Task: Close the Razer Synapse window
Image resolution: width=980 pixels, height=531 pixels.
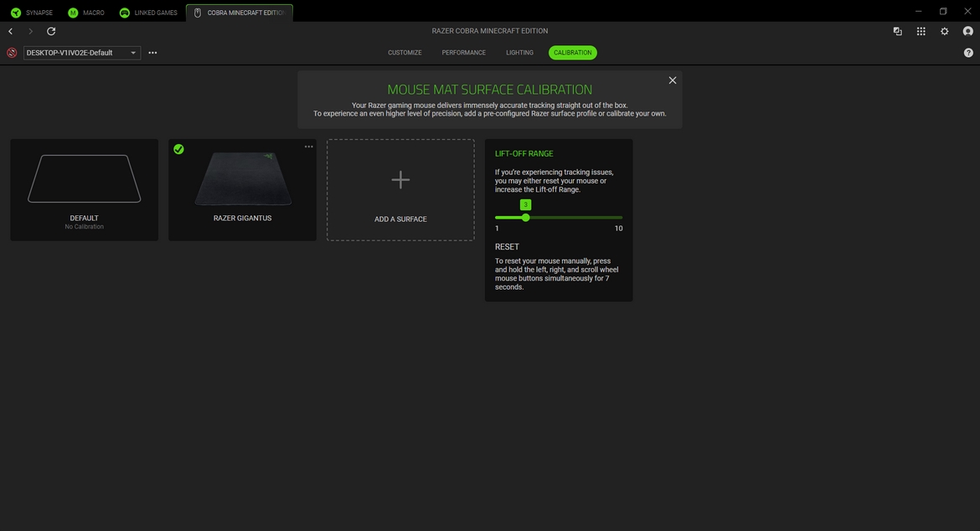Action: (967, 11)
